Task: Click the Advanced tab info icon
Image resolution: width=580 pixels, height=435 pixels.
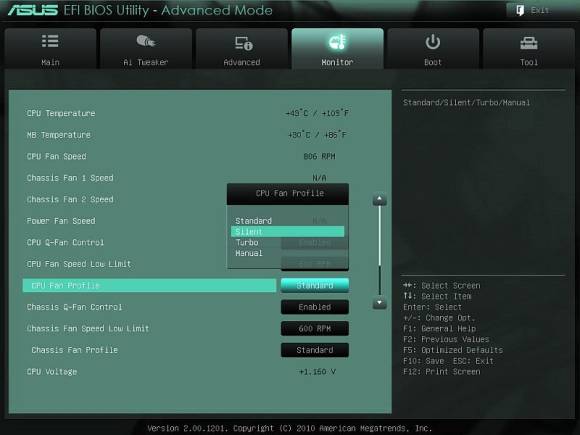Action: click(x=243, y=43)
